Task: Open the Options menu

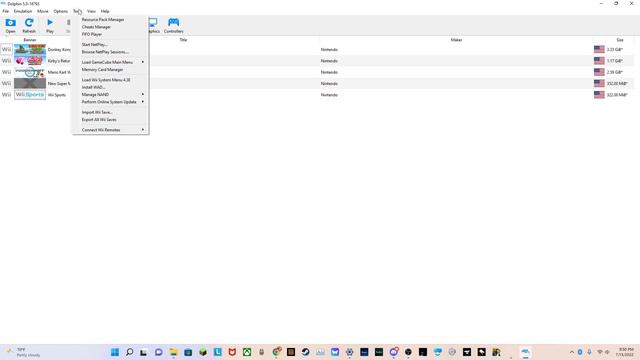Action: 60,11
